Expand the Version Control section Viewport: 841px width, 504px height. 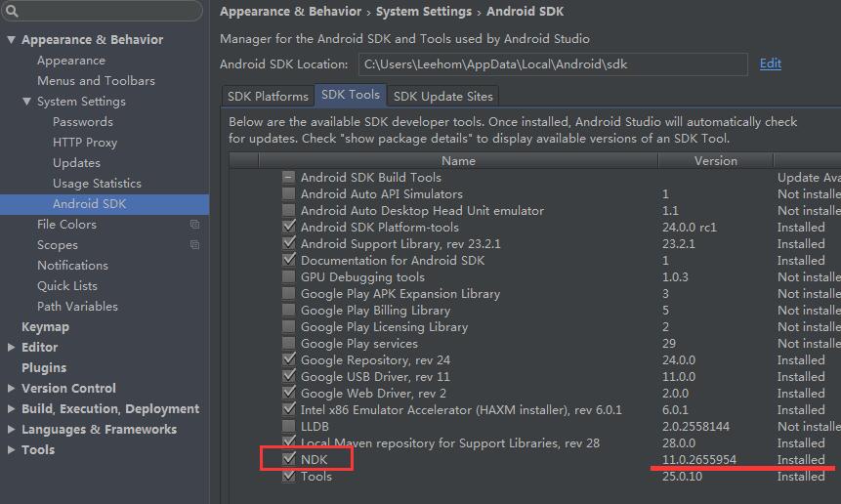click(11, 388)
